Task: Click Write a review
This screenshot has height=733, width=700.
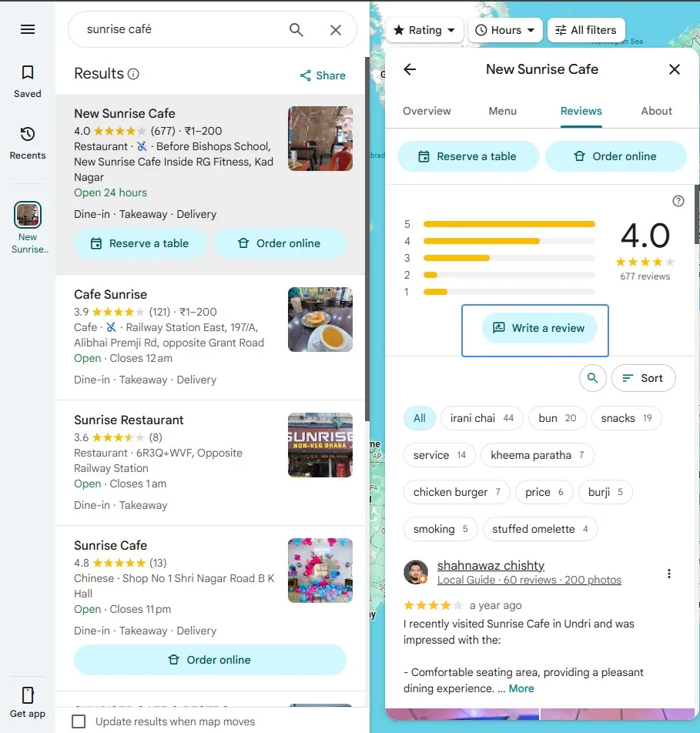Action: 534,329
